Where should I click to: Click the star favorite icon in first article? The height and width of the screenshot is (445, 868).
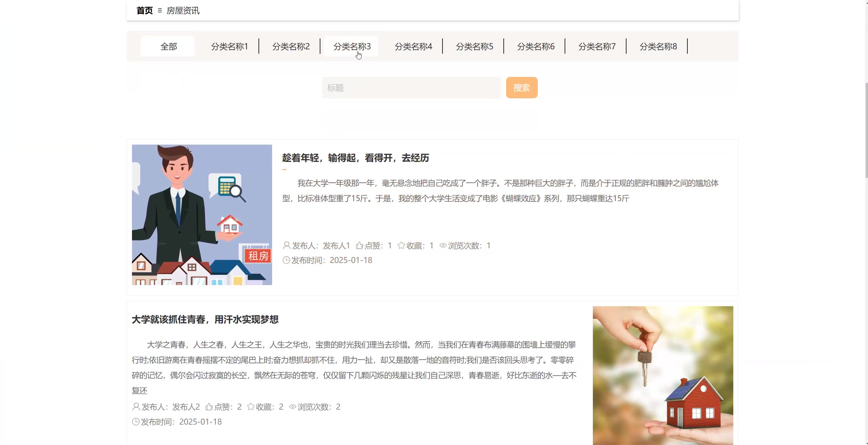tap(401, 245)
